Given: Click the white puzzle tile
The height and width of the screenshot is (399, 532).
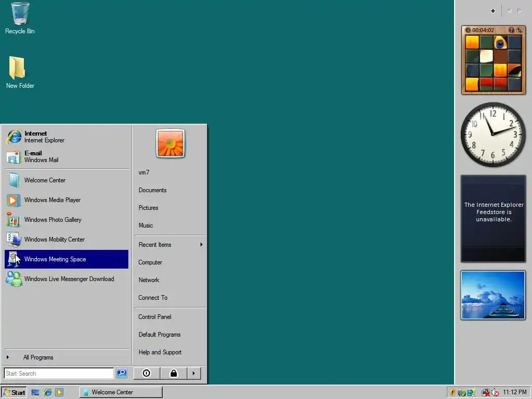Looking at the screenshot, I should tap(486, 56).
